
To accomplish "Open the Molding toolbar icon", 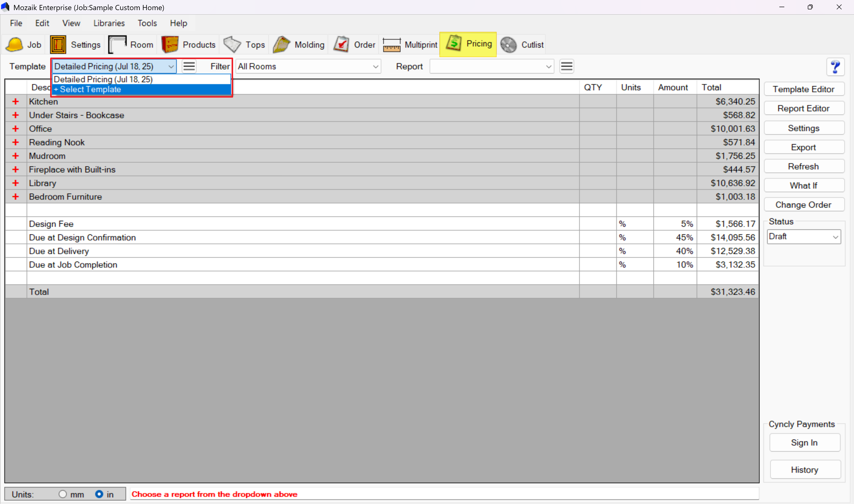I will pyautogui.click(x=282, y=44).
